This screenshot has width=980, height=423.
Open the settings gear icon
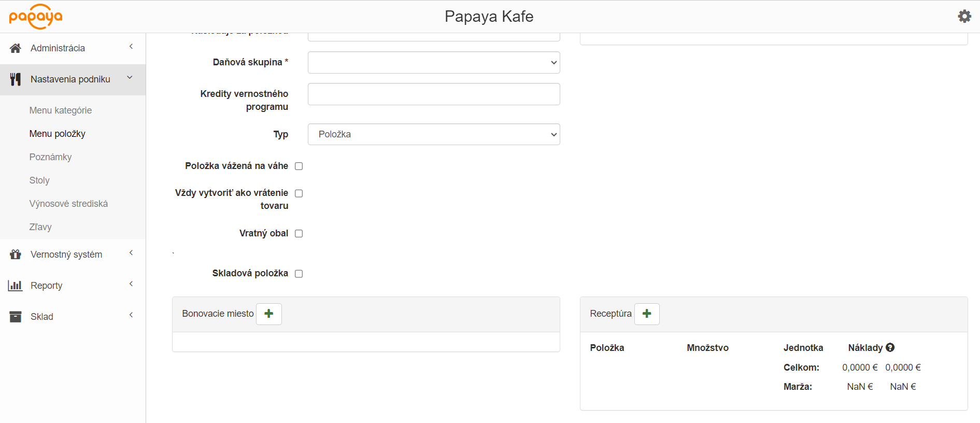[964, 16]
